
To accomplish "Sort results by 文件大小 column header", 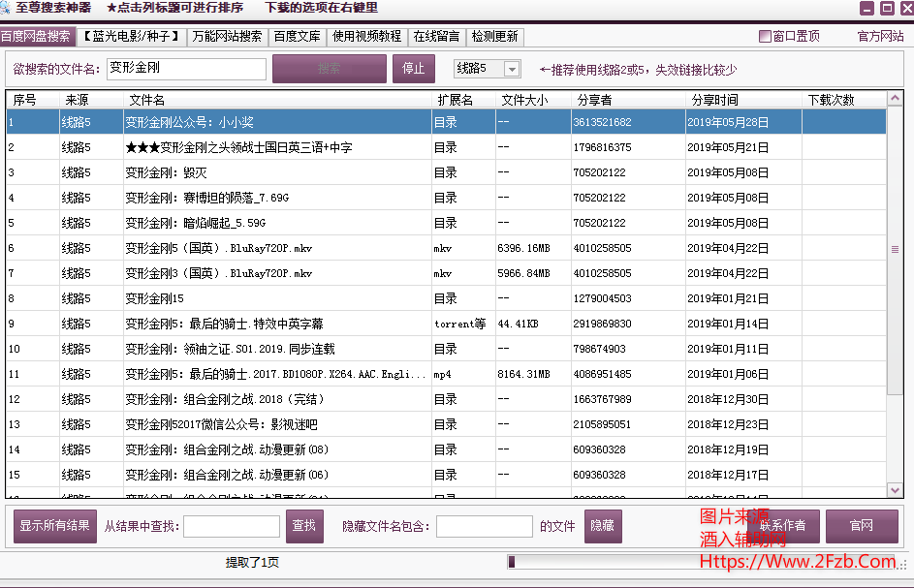I will tap(524, 100).
